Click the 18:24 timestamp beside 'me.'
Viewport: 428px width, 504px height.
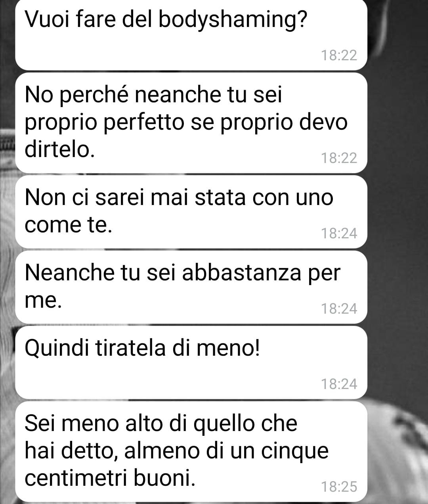tap(339, 309)
